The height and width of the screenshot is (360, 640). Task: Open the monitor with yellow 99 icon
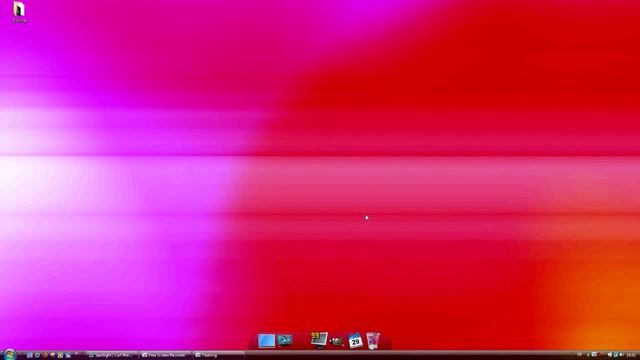pos(319,340)
